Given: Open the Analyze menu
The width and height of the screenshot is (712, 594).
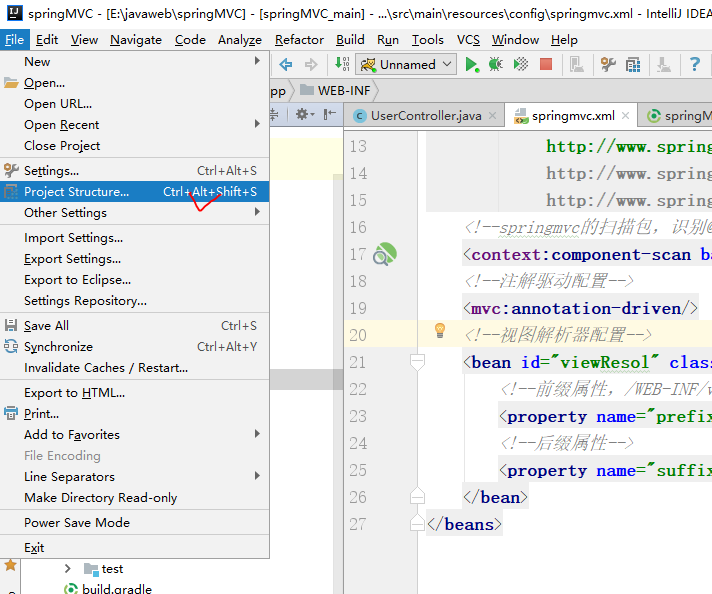Looking at the screenshot, I should click(x=240, y=40).
